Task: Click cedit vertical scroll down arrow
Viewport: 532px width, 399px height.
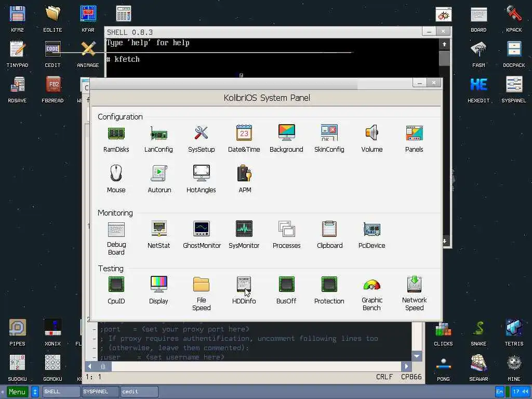Action: (x=417, y=356)
